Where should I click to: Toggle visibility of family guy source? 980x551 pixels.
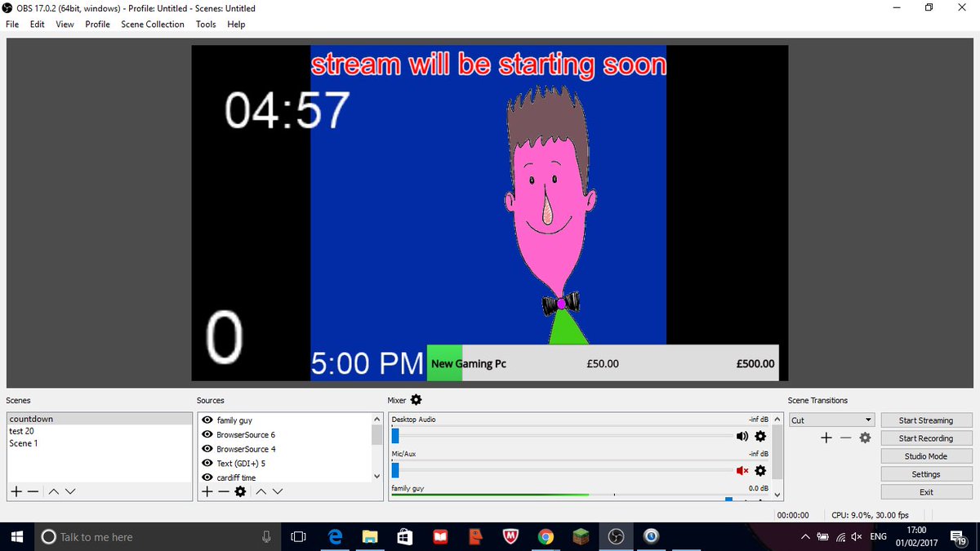coord(207,420)
